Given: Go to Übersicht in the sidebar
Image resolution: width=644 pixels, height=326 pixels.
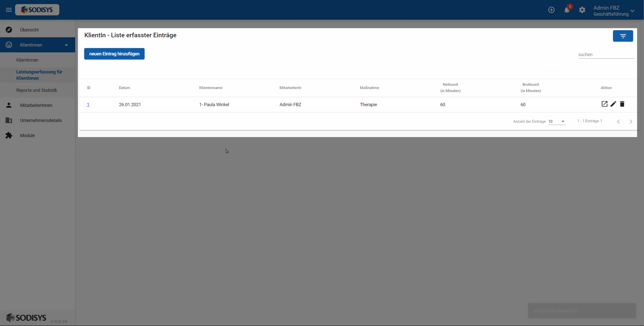Looking at the screenshot, I should [29, 30].
